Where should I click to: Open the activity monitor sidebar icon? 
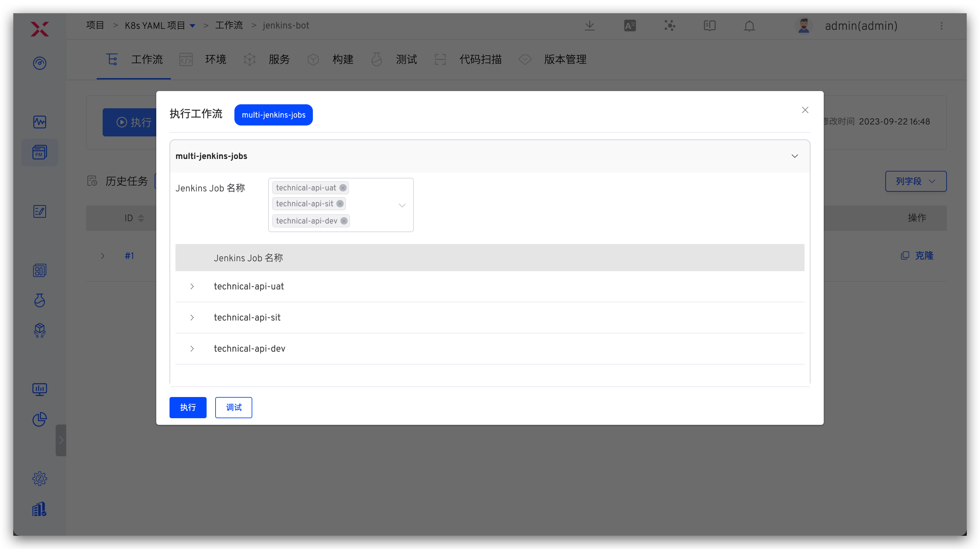click(40, 122)
